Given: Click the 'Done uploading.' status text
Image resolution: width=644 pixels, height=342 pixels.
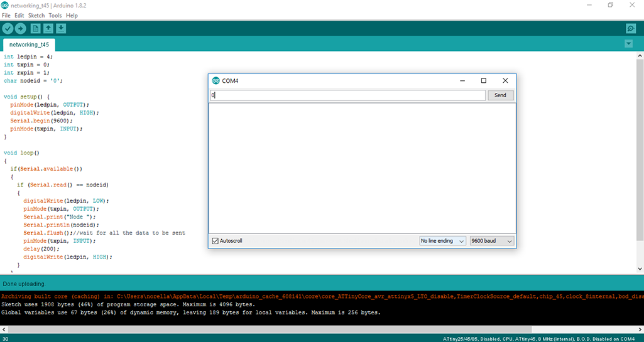Looking at the screenshot, I should (x=25, y=284).
